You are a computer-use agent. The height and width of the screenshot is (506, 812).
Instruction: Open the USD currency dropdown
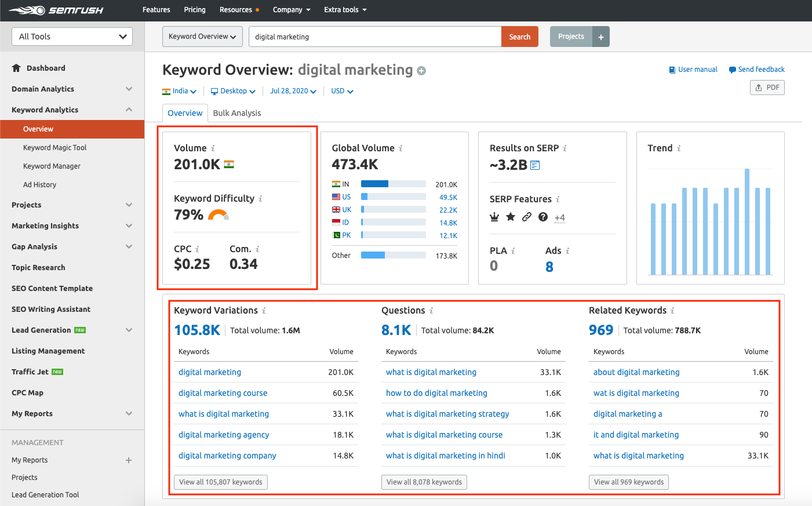click(341, 91)
